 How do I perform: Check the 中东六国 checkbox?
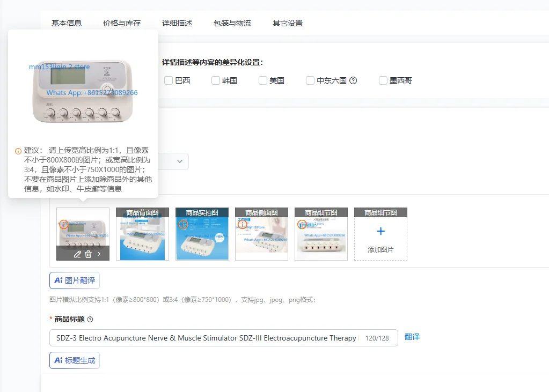pos(310,80)
